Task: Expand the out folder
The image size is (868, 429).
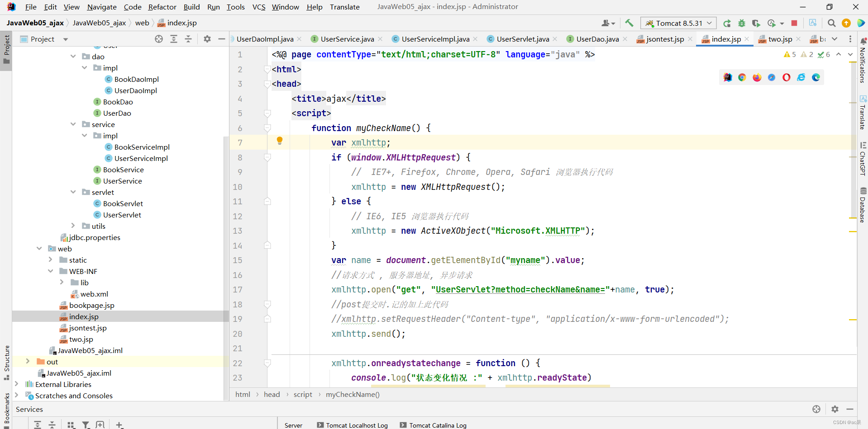Action: (28, 361)
